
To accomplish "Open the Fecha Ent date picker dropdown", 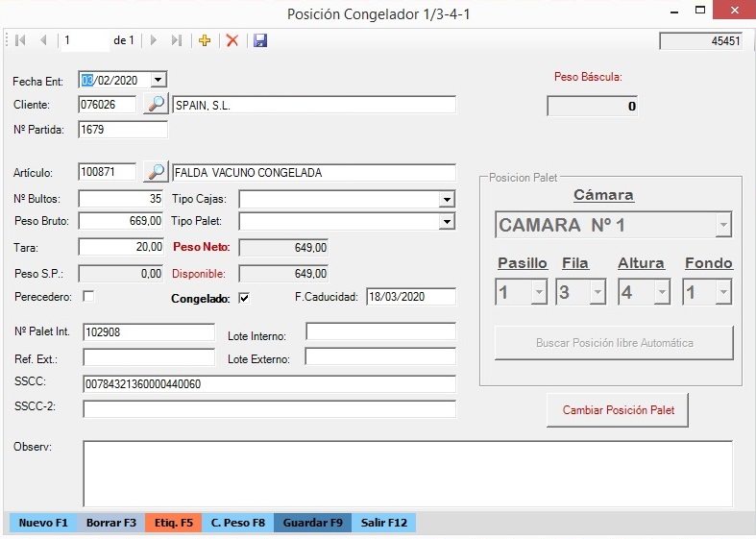I will [x=159, y=80].
